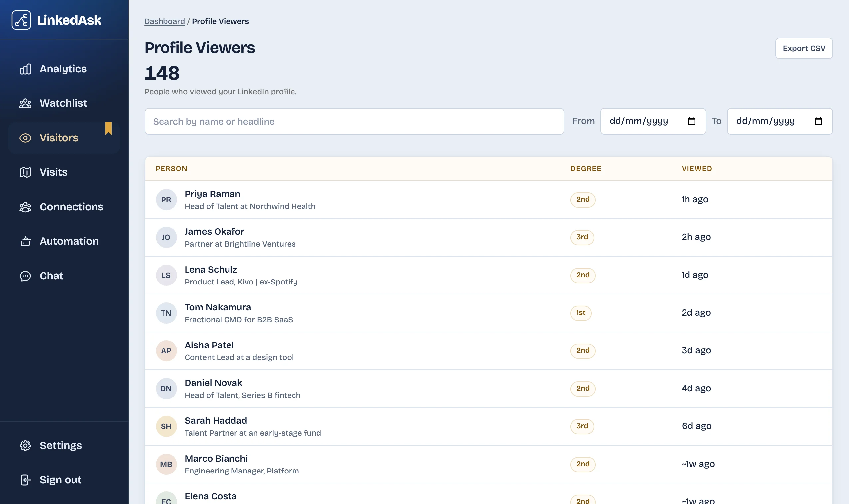Viewport: 849px width, 504px height.
Task: Click the Watchlist people icon
Action: point(25,103)
